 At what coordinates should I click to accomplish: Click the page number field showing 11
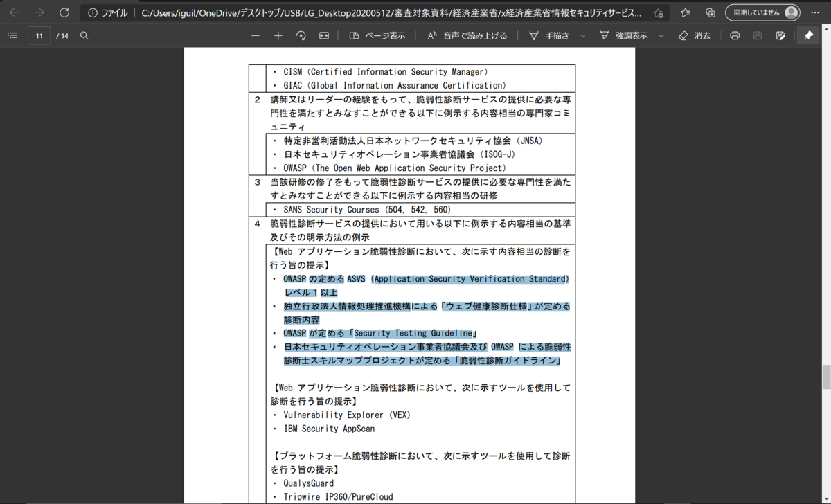point(39,35)
